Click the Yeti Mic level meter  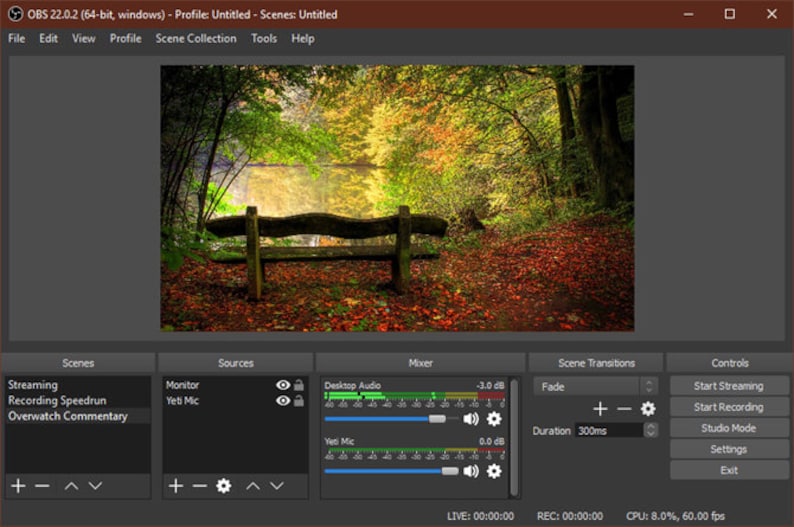click(x=415, y=450)
